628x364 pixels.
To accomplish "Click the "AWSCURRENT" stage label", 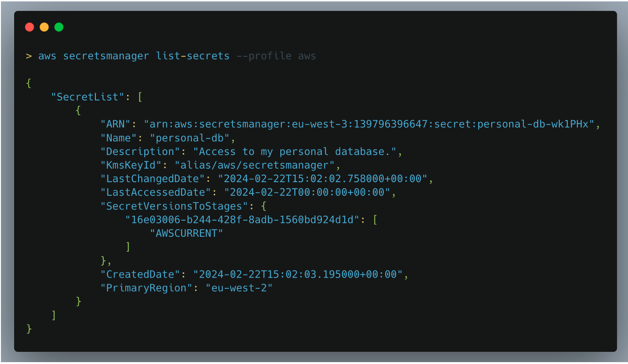I will 186,233.
